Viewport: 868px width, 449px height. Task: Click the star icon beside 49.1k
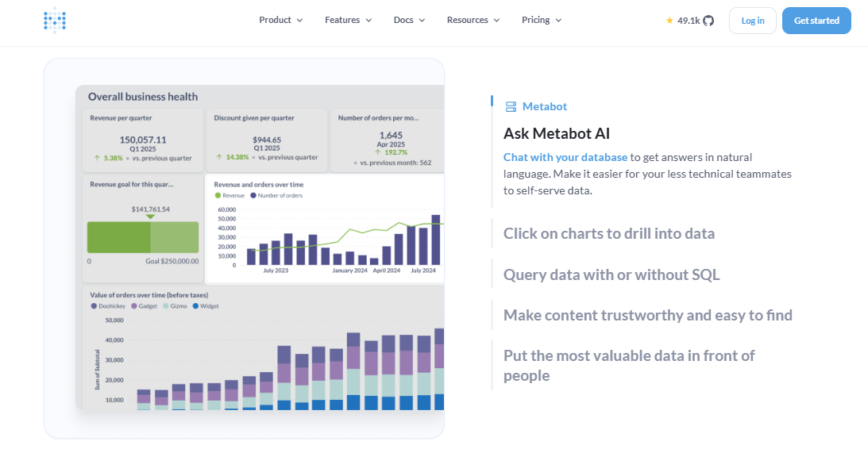pos(669,21)
